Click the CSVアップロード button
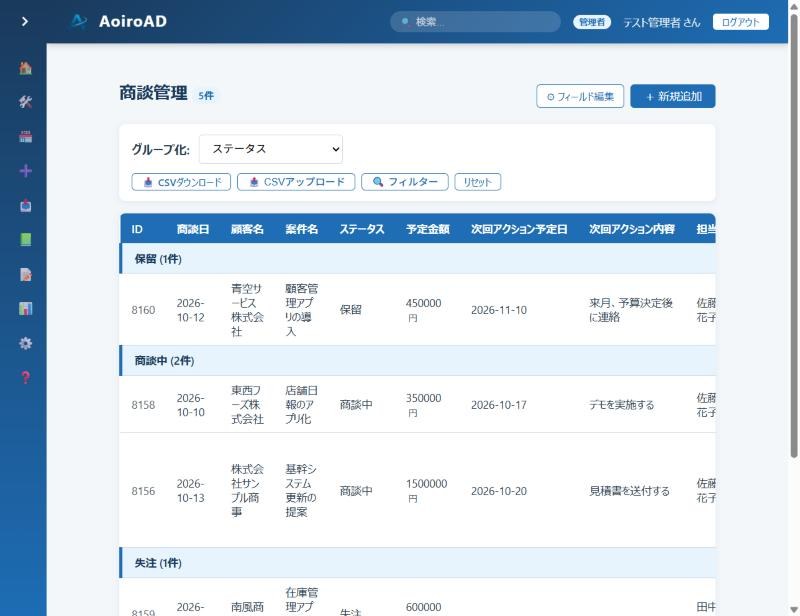The width and height of the screenshot is (800, 616). (296, 182)
